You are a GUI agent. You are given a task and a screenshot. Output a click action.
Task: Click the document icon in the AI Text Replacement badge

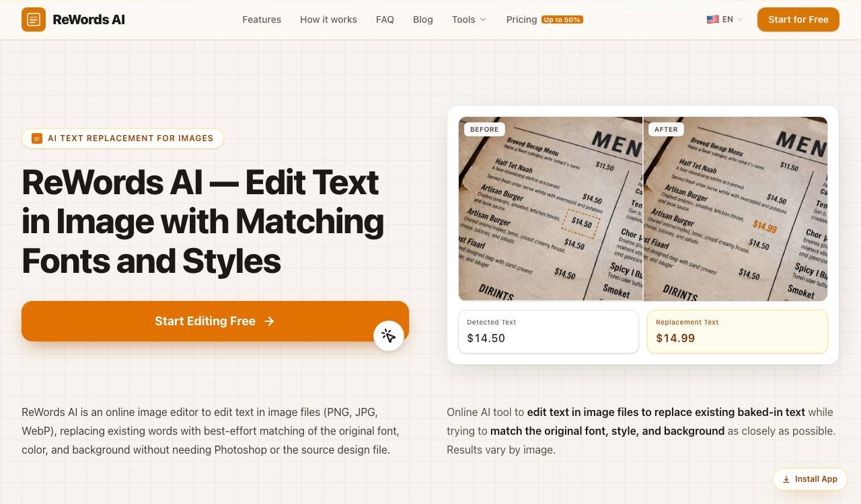point(37,138)
